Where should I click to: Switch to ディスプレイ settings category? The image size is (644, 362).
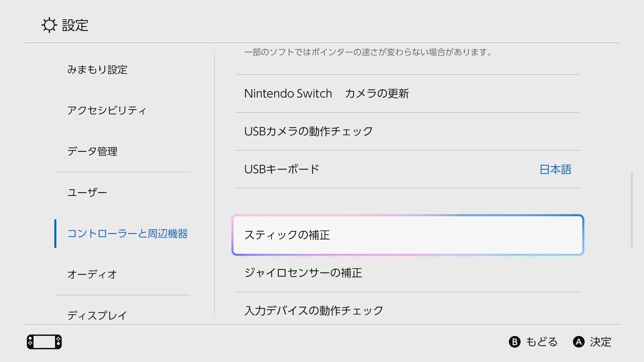97,315
